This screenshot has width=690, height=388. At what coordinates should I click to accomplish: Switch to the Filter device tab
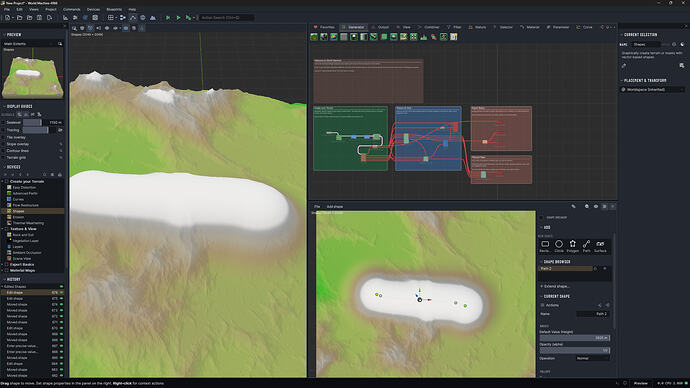click(454, 27)
